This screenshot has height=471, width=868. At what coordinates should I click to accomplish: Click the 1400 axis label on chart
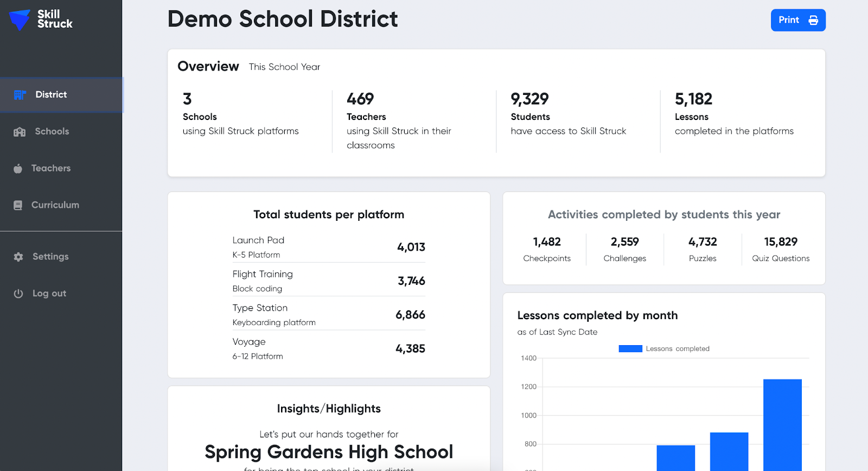point(528,358)
